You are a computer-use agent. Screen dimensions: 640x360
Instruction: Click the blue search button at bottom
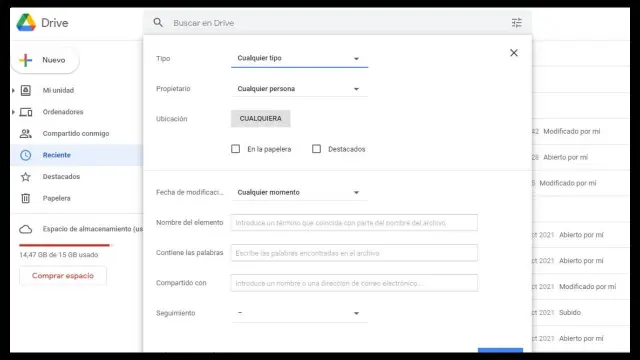click(x=500, y=350)
